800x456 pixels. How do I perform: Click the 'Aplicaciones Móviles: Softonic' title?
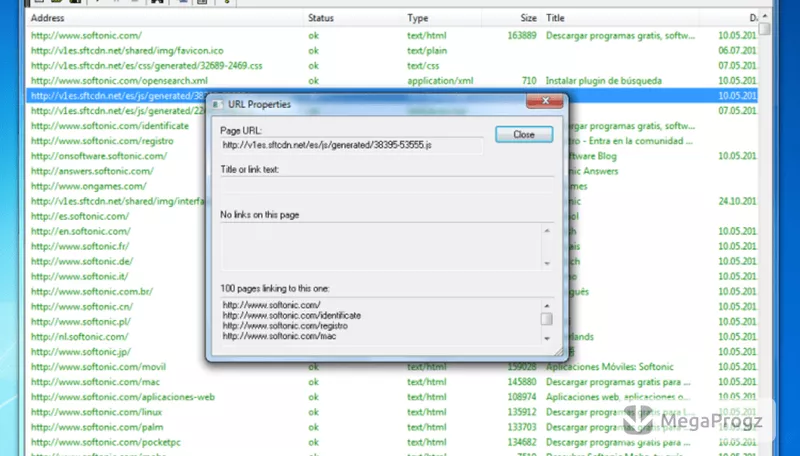pos(610,367)
